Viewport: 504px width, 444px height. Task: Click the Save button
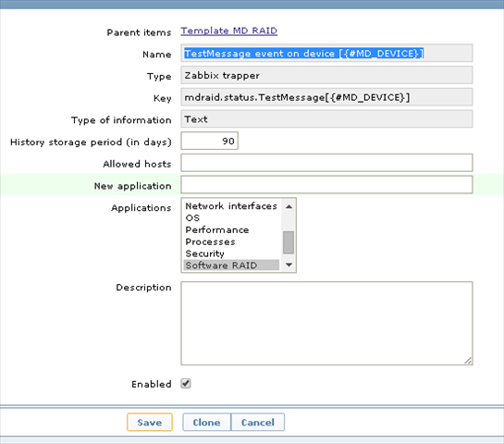coord(150,422)
